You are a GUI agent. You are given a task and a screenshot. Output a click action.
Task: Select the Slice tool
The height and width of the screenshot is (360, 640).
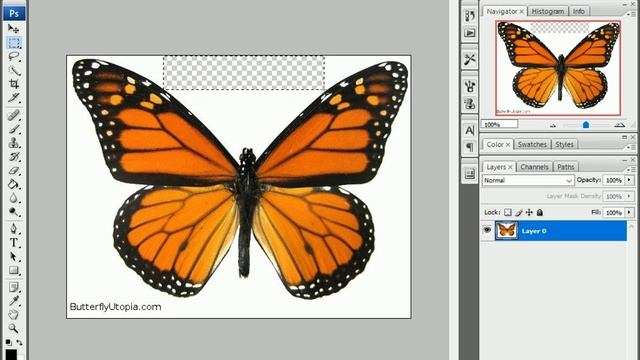[13, 98]
